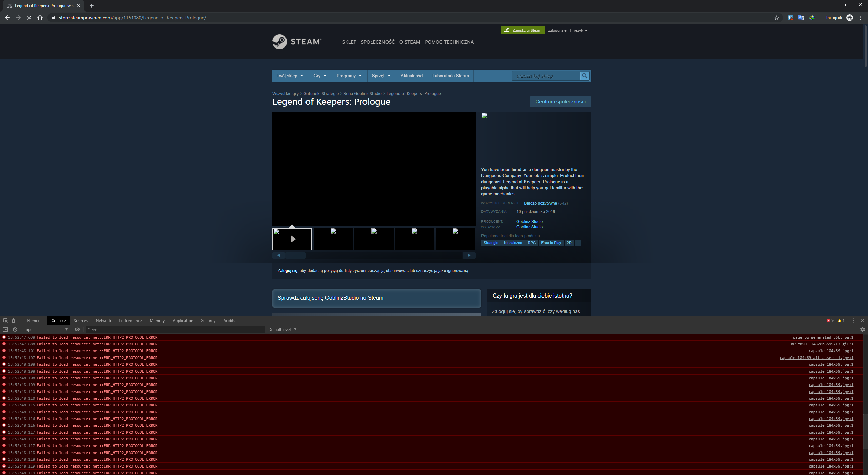
Task: Click the screenshot strip scrollbar handle
Action: tap(296, 255)
